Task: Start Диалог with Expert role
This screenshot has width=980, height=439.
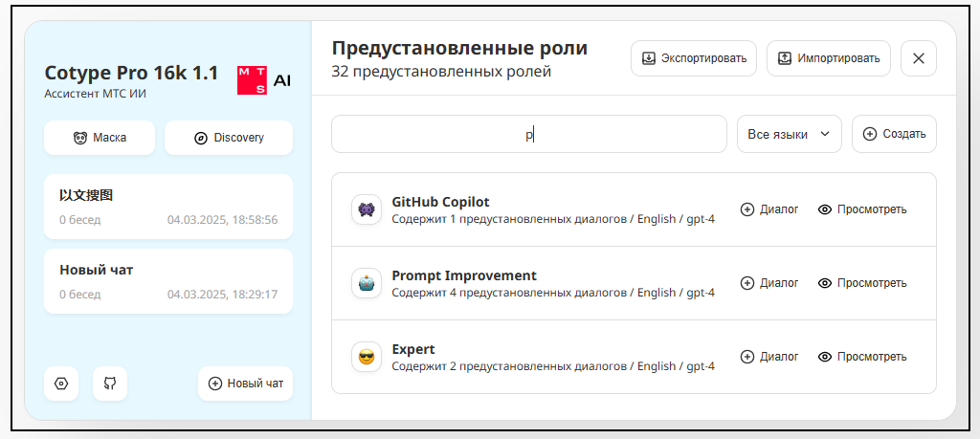Action: 769,357
